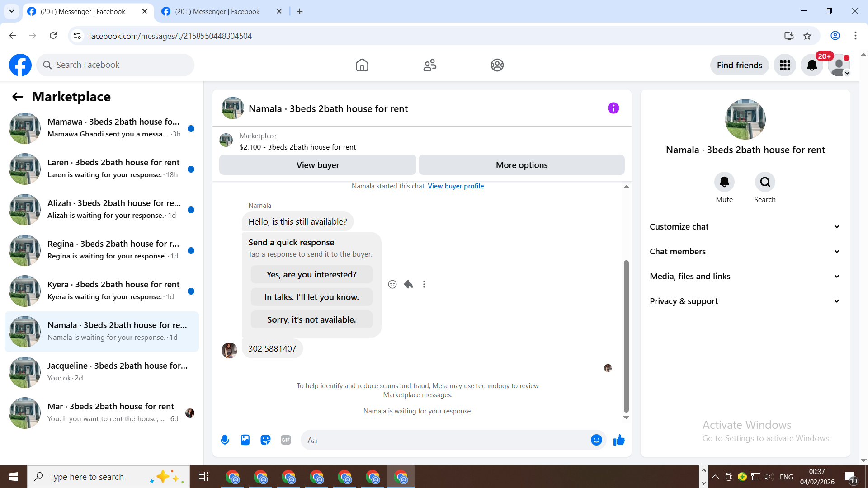Image resolution: width=868 pixels, height=488 pixels.
Task: Expand the Customize chat section
Action: pyautogui.click(x=745, y=226)
